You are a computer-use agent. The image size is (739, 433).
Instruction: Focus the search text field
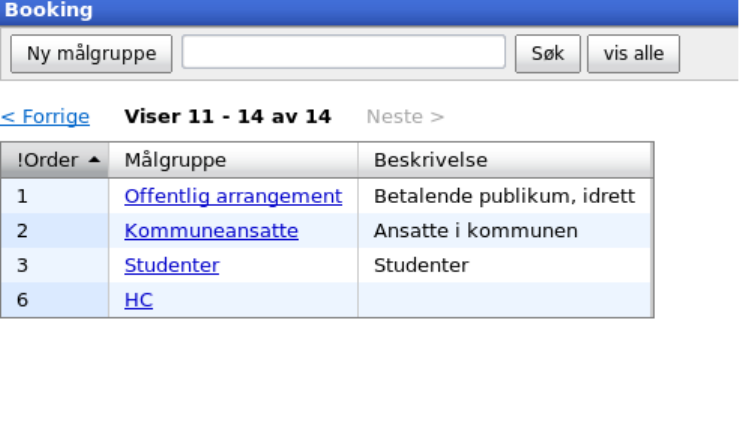click(343, 54)
